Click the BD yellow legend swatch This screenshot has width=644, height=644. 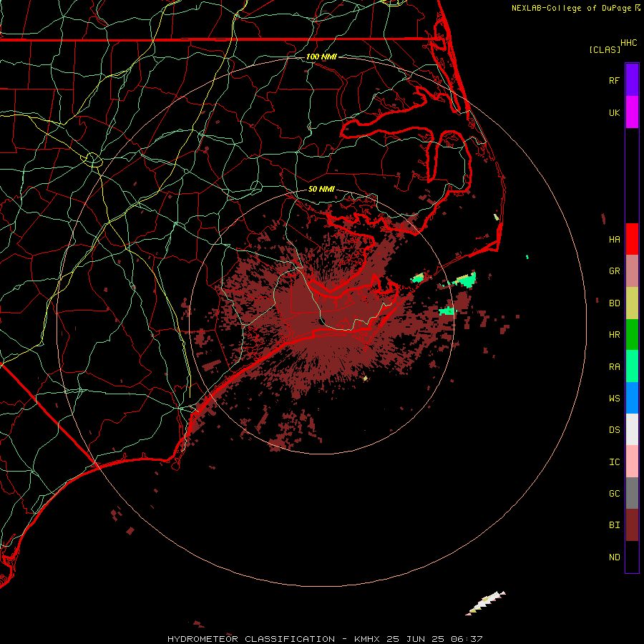pyautogui.click(x=632, y=303)
